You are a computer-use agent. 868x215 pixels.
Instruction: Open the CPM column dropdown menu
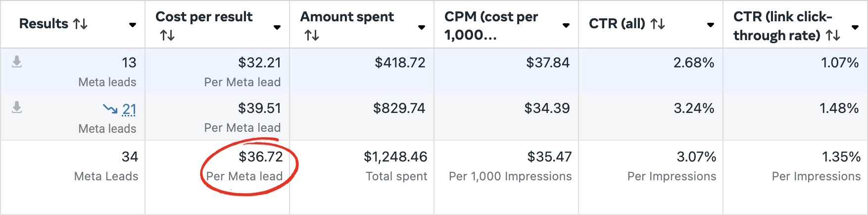[x=566, y=25]
